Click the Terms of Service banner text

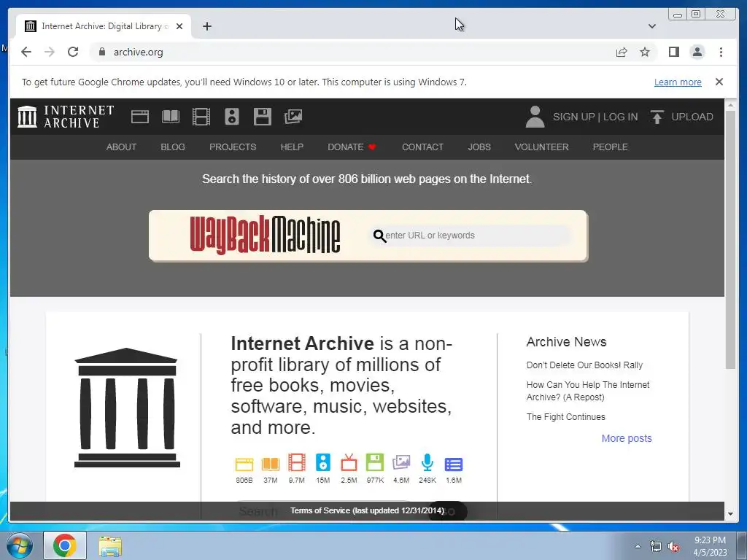coord(367,510)
